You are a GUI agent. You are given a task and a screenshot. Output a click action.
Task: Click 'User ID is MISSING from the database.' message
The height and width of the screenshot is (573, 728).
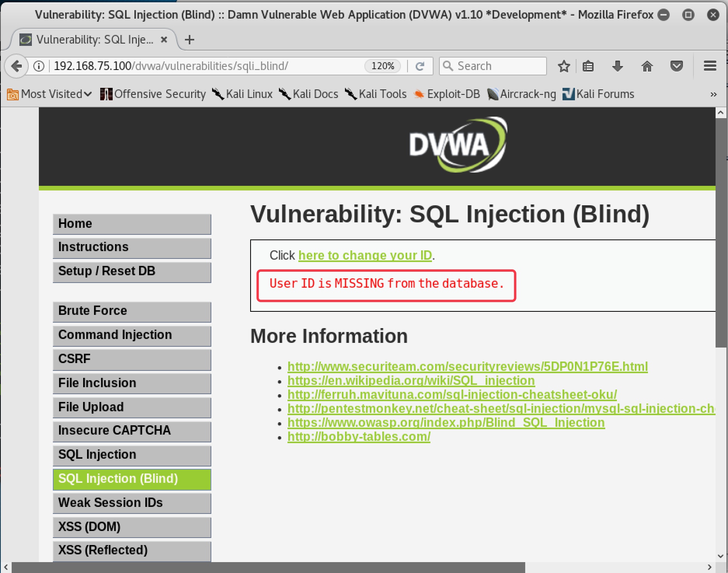coord(387,284)
